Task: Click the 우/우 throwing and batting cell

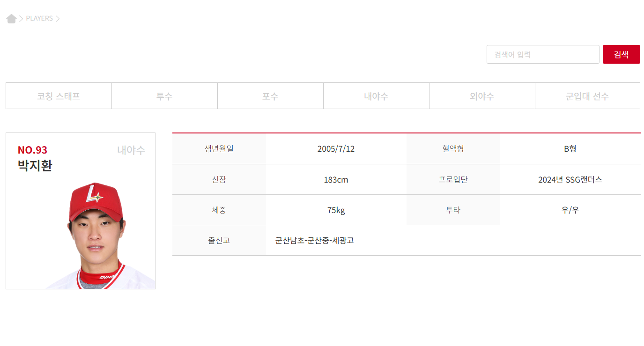Action: pos(570,210)
